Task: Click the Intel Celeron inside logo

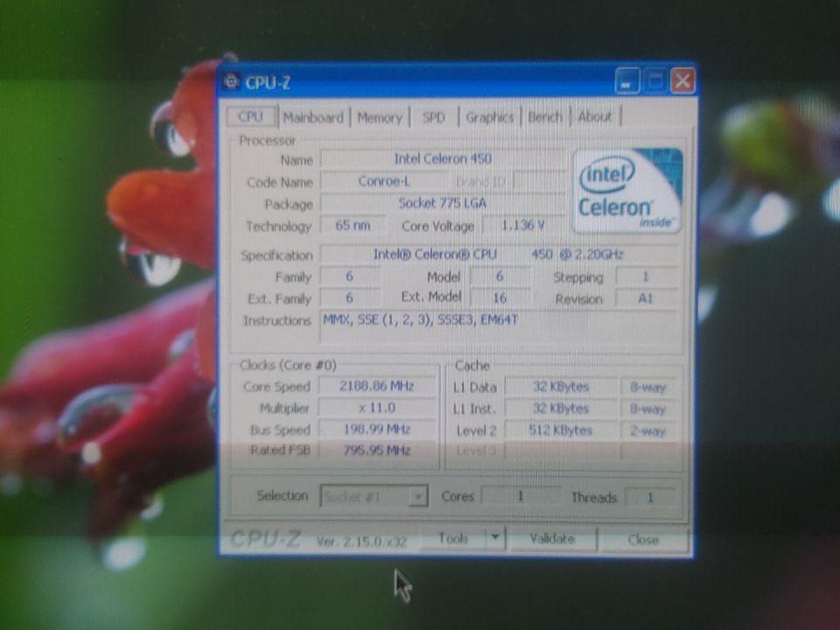Action: click(626, 192)
